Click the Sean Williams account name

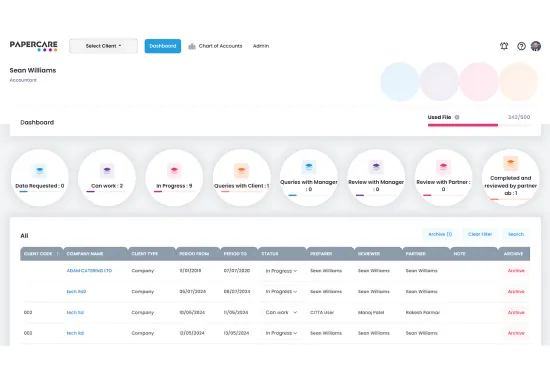click(33, 70)
